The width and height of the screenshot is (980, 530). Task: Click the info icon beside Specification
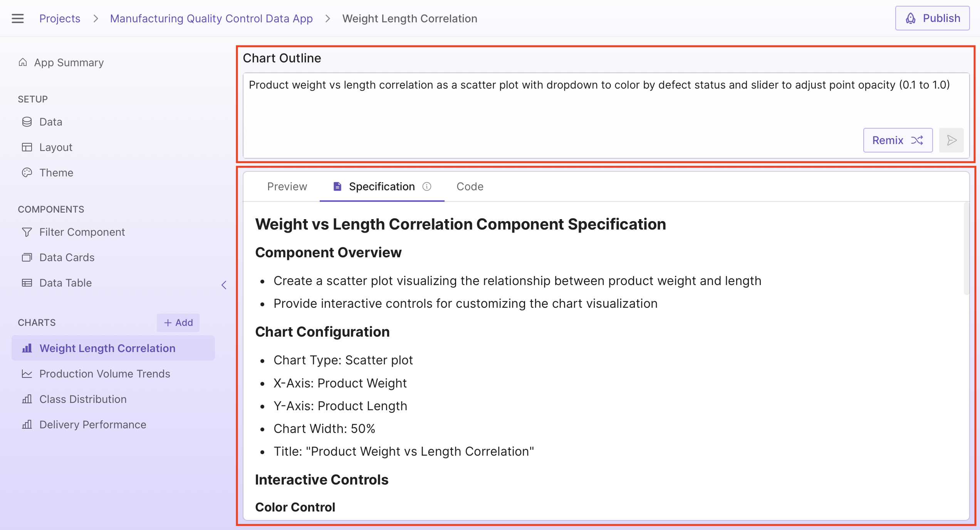tap(427, 186)
